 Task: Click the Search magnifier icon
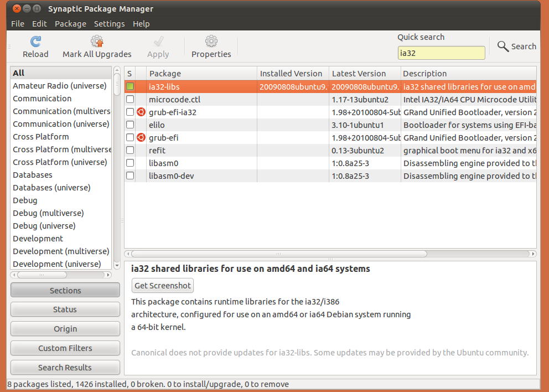[503, 47]
